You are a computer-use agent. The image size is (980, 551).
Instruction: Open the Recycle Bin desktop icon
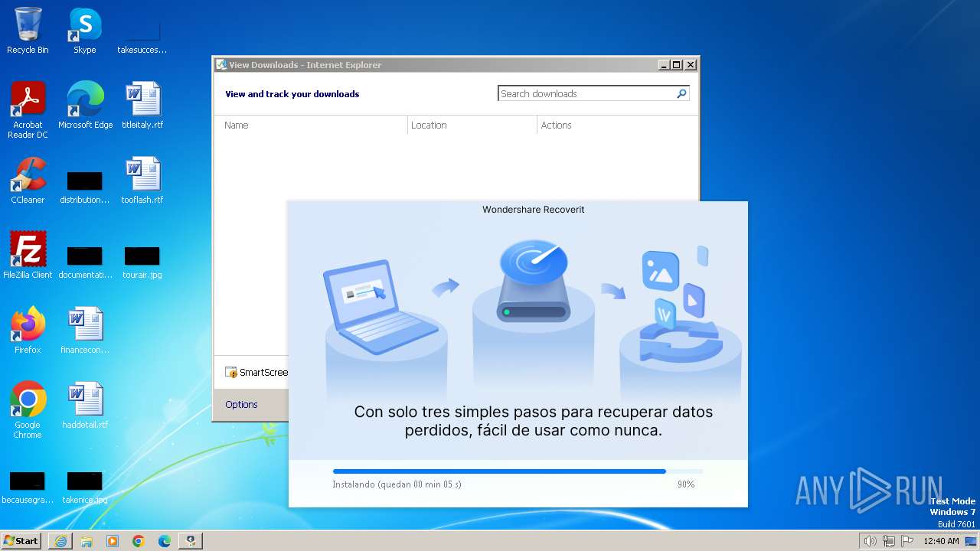coord(28,31)
